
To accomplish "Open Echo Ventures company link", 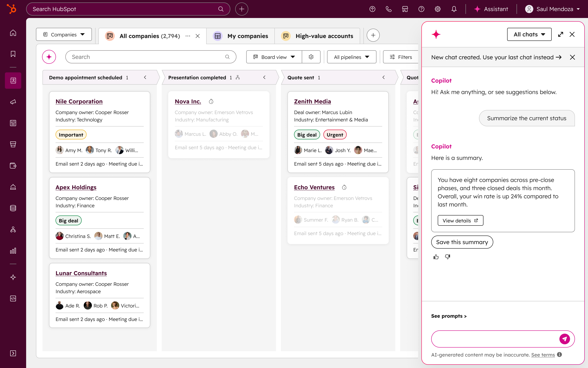I will pyautogui.click(x=314, y=187).
